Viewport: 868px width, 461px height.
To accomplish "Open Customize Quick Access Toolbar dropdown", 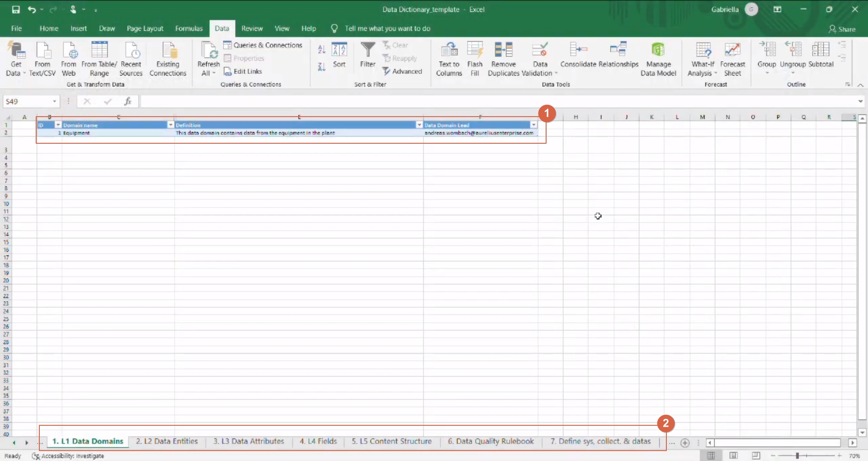I will (x=96, y=9).
